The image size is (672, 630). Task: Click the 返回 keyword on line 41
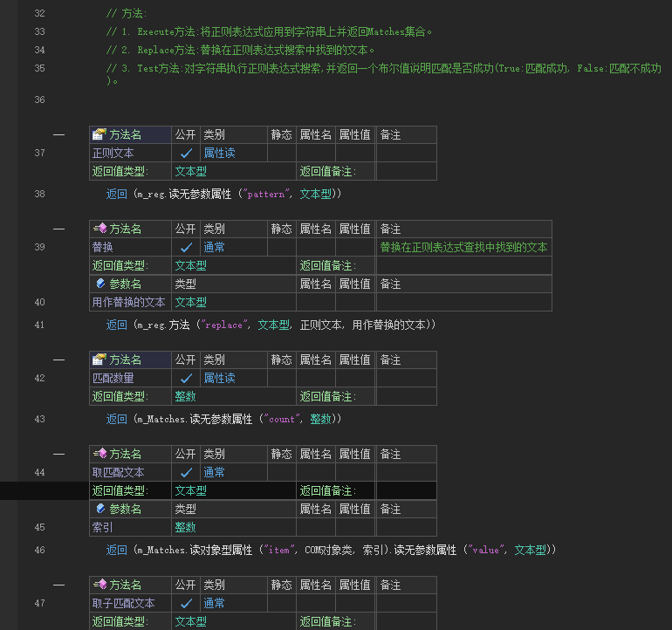click(x=117, y=325)
